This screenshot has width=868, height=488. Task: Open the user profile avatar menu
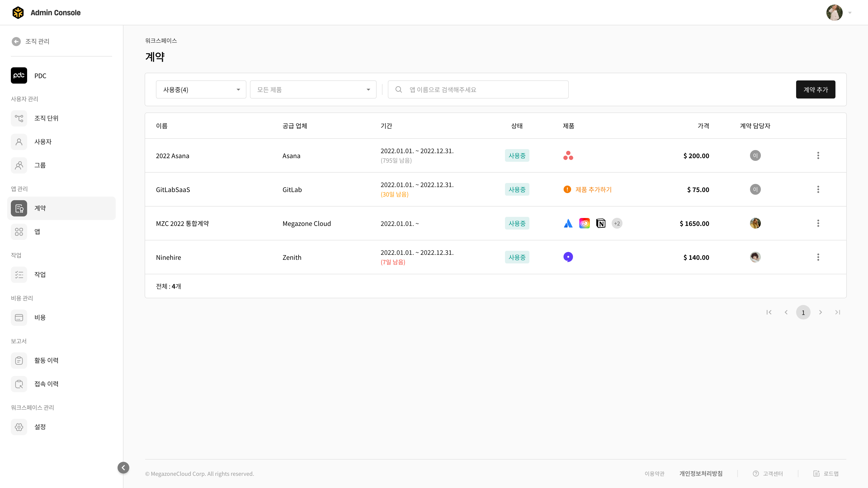click(x=834, y=12)
